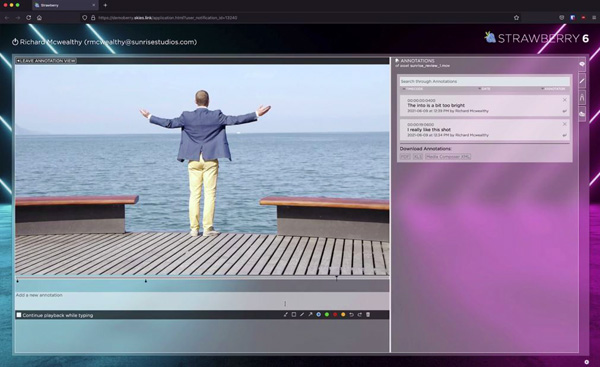Delete drawings with the trash icon
600x367 pixels.
[368, 315]
